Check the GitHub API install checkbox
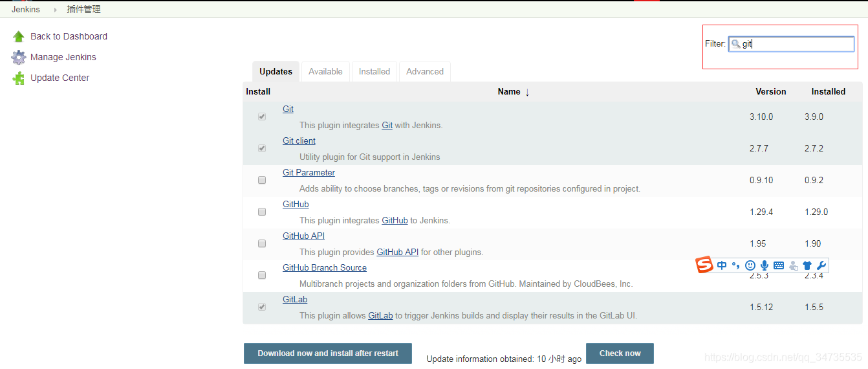Viewport: 868px width, 369px height. coord(262,243)
